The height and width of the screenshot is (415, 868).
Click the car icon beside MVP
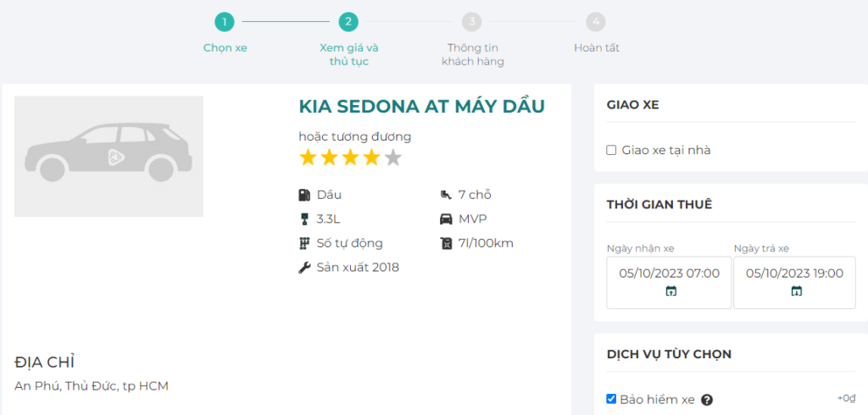(x=446, y=219)
